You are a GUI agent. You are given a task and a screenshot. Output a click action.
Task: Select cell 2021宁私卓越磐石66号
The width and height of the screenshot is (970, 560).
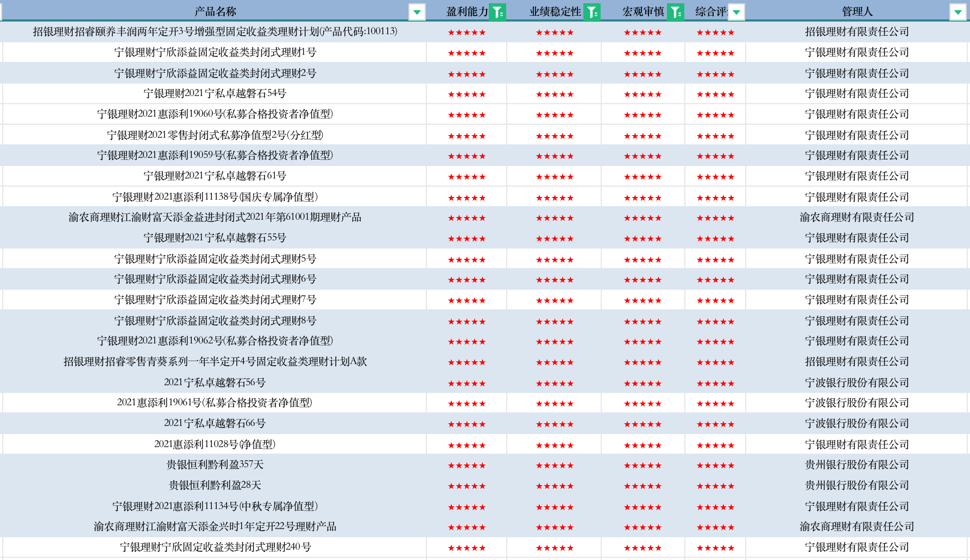(215, 423)
